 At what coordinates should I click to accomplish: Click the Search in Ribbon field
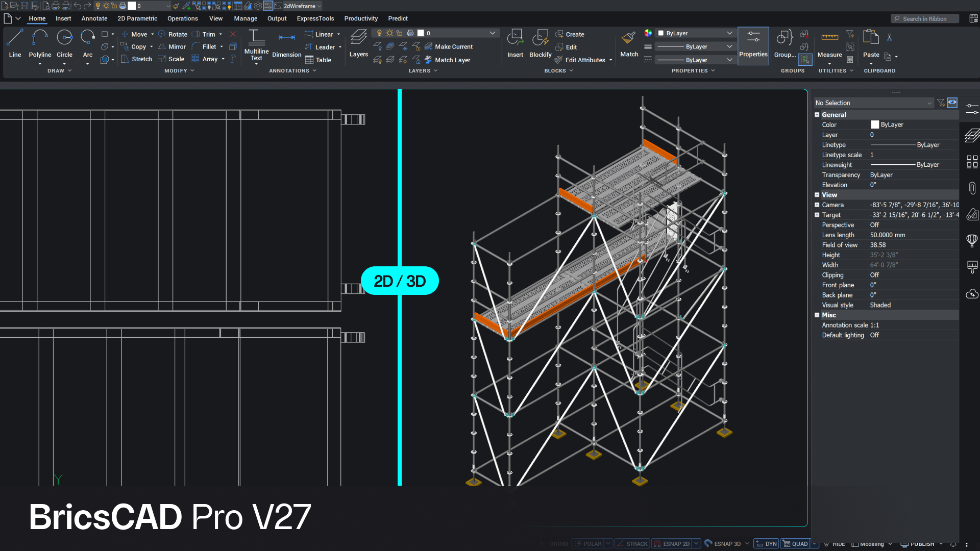pyautogui.click(x=925, y=19)
